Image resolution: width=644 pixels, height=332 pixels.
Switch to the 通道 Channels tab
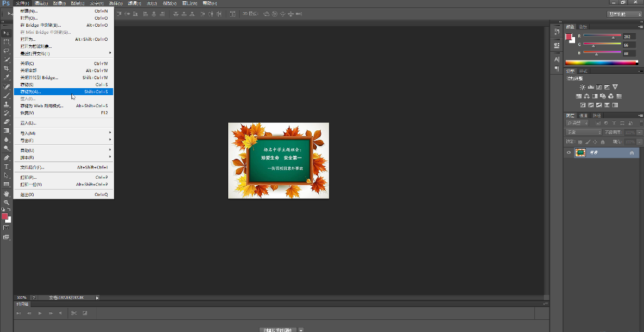583,116
